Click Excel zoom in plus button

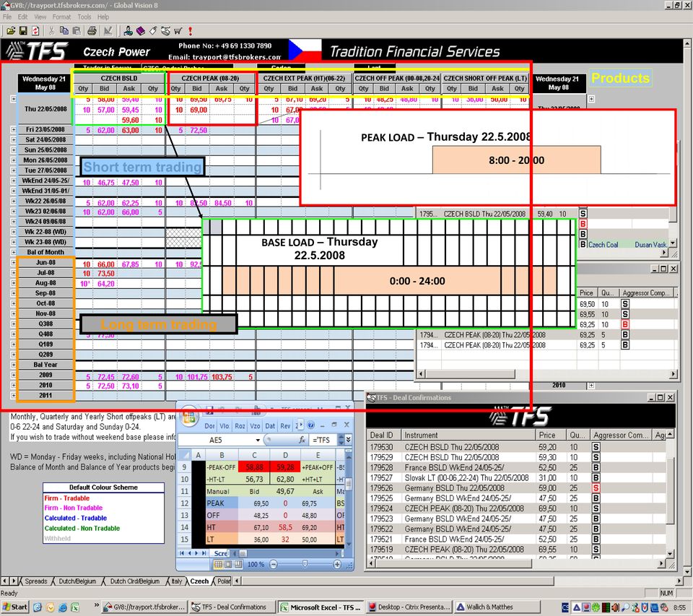pos(337,564)
